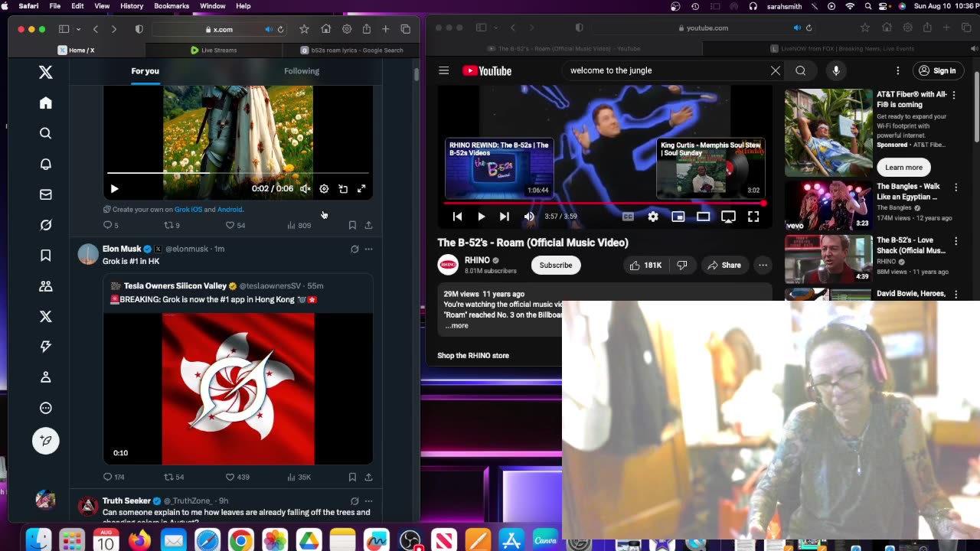Toggle YouTube fullscreen mode

pyautogui.click(x=753, y=217)
